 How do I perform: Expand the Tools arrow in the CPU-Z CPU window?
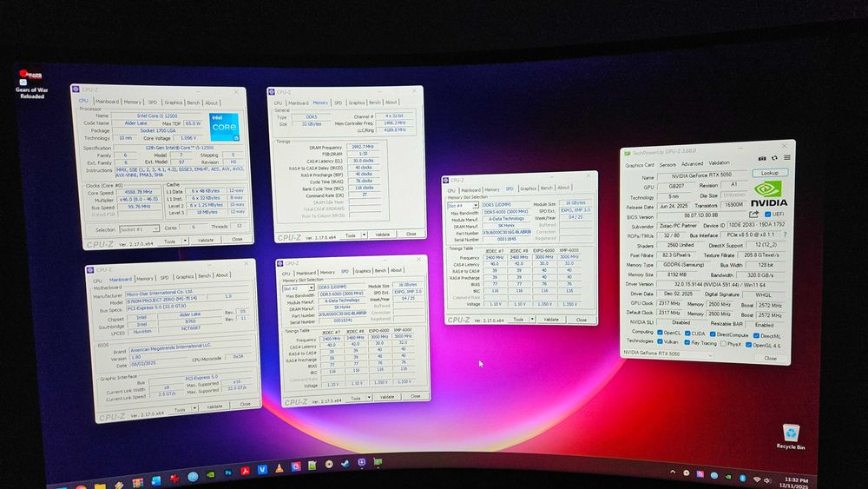[186, 241]
